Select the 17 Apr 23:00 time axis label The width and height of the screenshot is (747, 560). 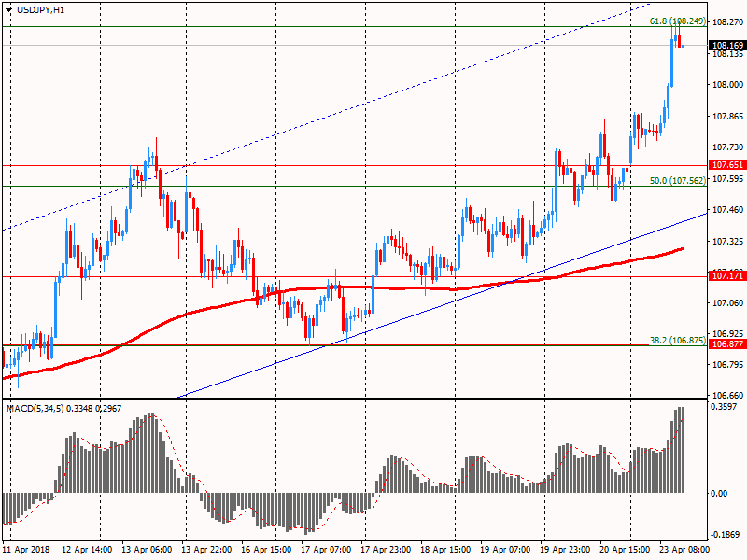point(386,549)
